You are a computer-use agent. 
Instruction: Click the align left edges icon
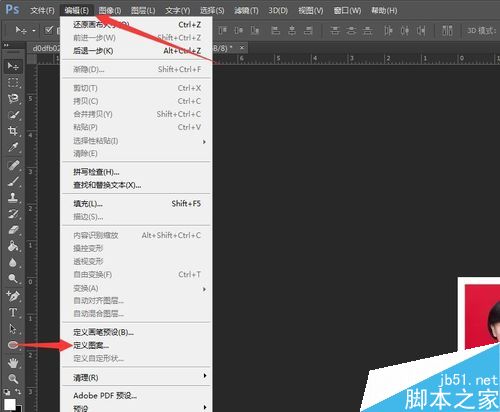pyautogui.click(x=275, y=31)
